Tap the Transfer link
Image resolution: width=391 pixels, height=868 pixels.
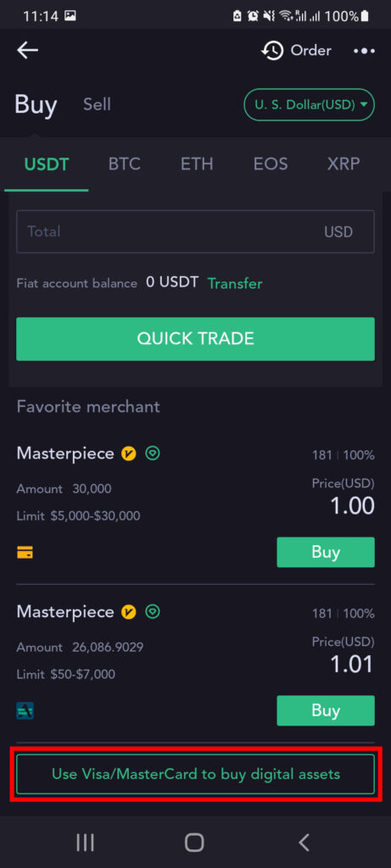click(235, 283)
